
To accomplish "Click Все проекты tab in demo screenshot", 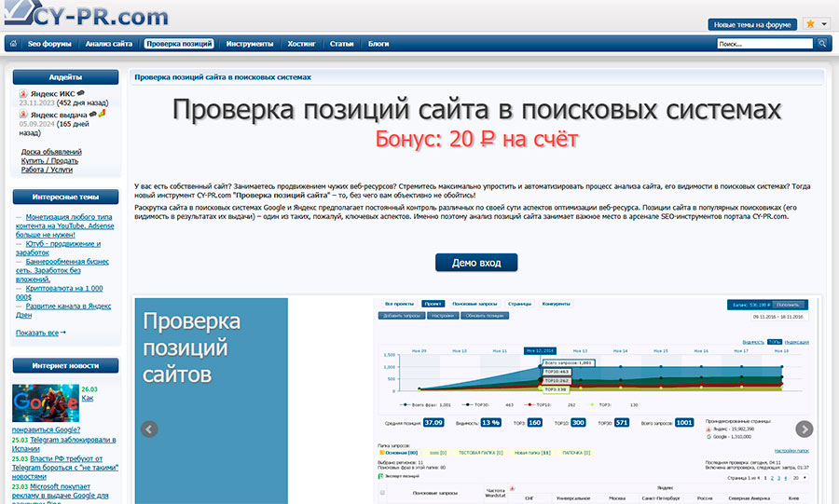I will (x=399, y=304).
